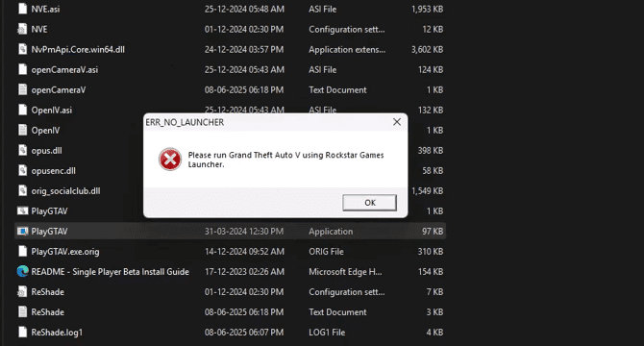644x346 pixels.
Task: Click OK in the ERR_NO_LAUNCHER dialog
Action: pyautogui.click(x=370, y=203)
